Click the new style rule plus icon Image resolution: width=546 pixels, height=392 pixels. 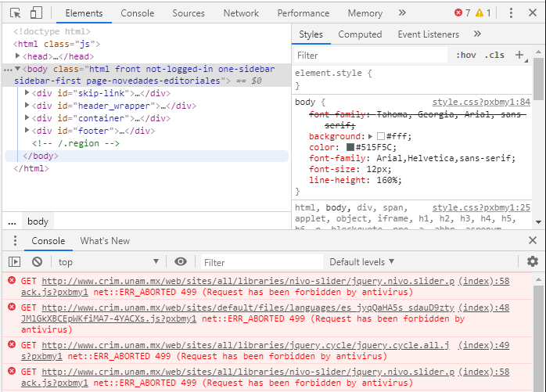click(519, 55)
